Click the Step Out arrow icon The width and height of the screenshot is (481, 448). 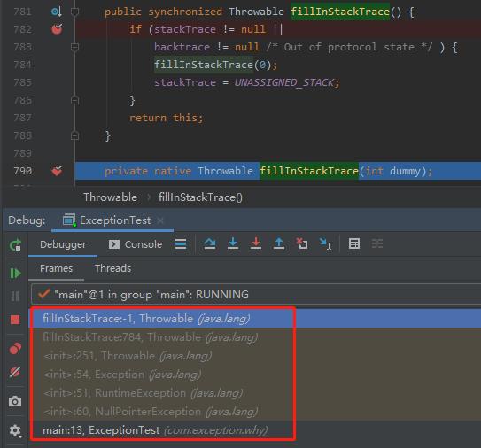[279, 243]
